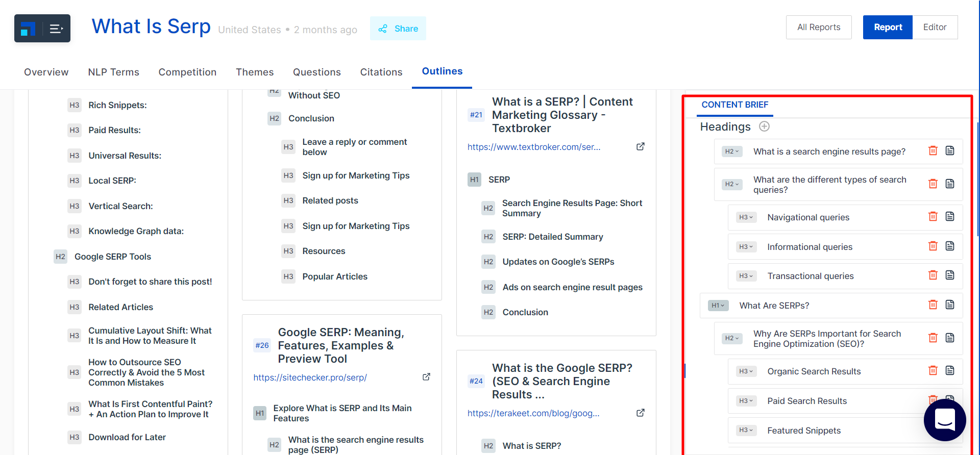Open notes for 'Why Are SERPs Important' heading

point(950,338)
